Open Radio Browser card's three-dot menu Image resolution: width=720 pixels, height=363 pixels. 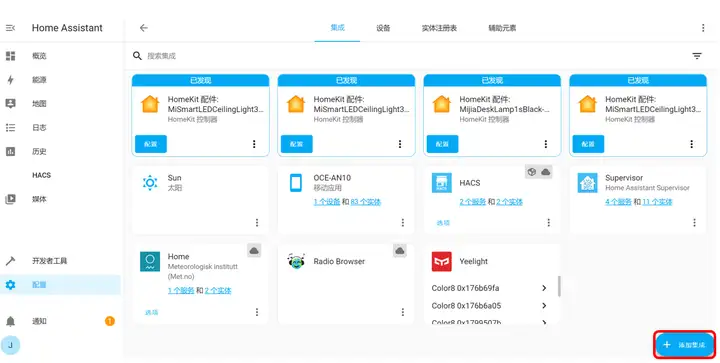pos(402,312)
